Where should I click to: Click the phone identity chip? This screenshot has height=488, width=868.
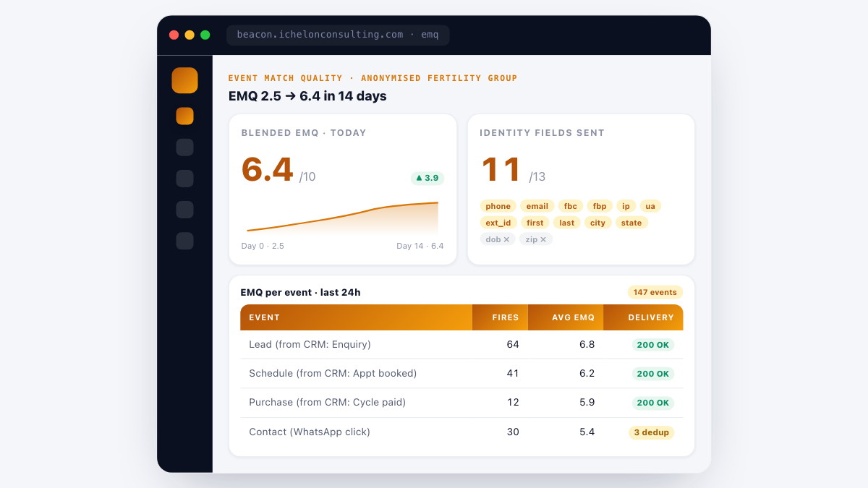(498, 206)
